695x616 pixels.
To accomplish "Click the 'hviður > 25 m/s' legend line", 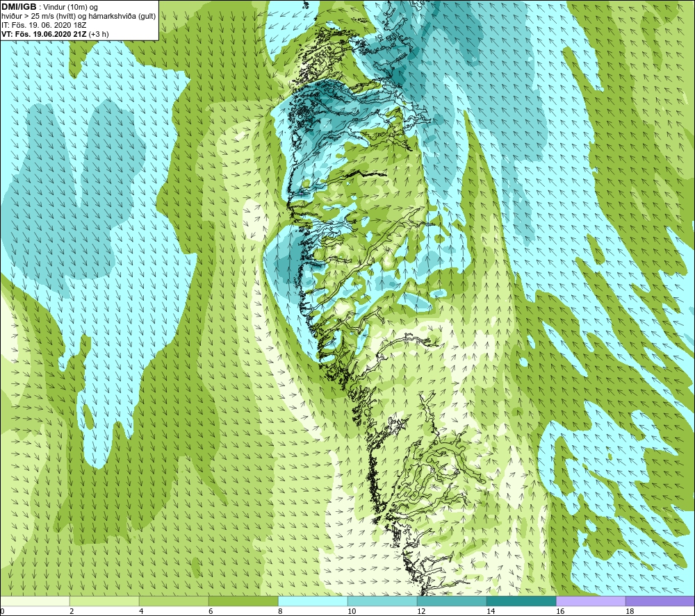I will coord(79,16).
